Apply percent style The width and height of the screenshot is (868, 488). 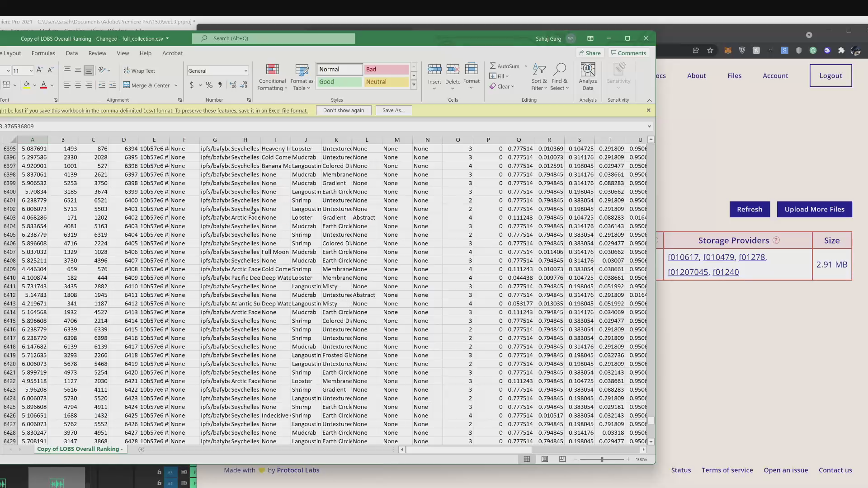(209, 85)
